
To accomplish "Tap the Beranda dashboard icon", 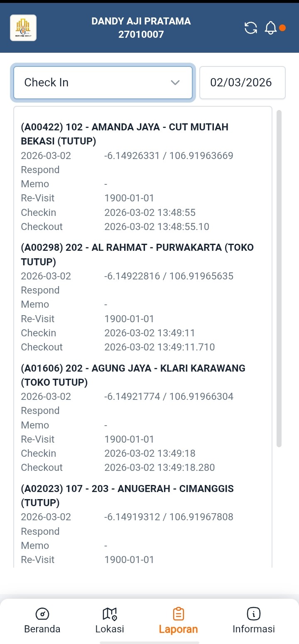I will click(42, 613).
